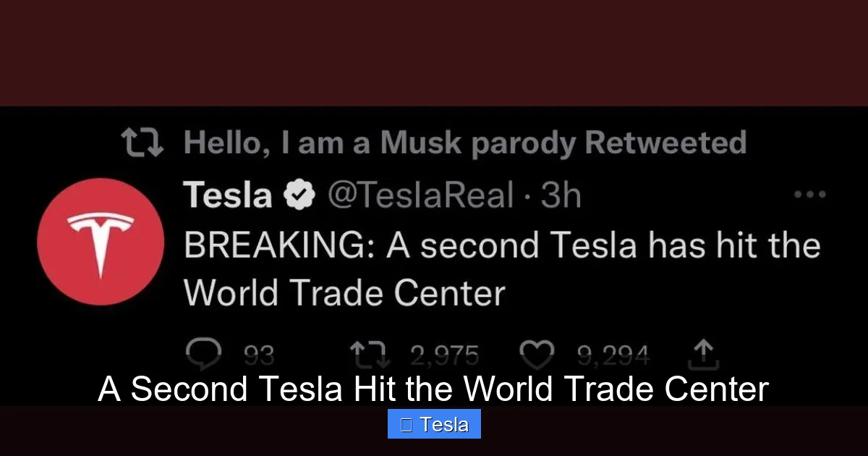The image size is (868, 456).
Task: Open the share menu via the arrow icon
Action: pos(702,352)
